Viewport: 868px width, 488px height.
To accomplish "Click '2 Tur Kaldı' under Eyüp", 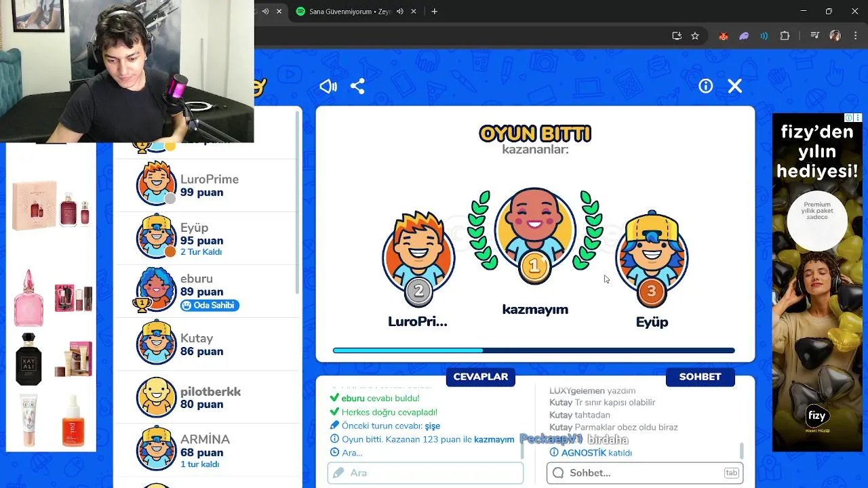I will (201, 252).
